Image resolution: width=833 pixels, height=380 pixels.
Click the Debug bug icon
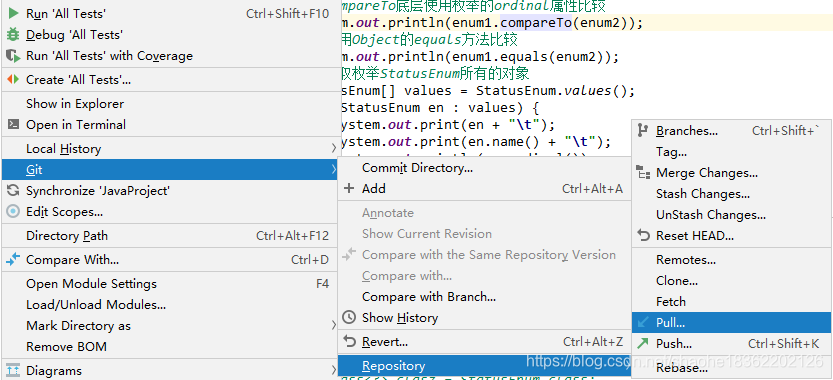tap(13, 35)
